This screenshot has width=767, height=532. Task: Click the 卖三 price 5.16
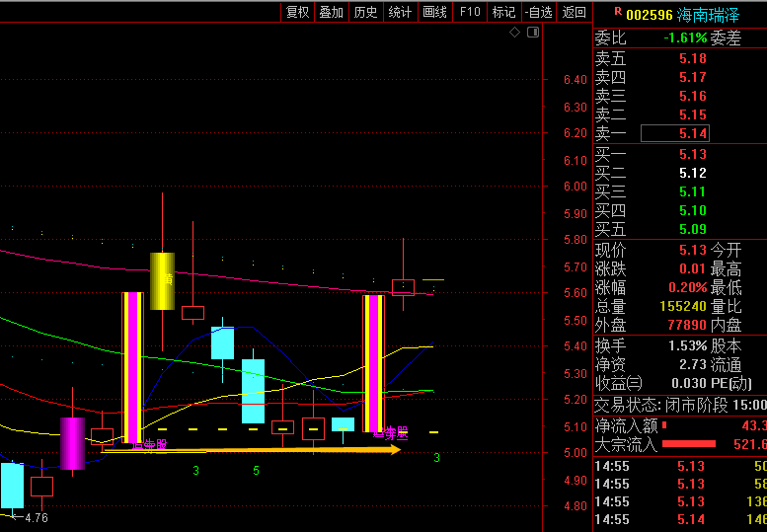click(x=693, y=96)
